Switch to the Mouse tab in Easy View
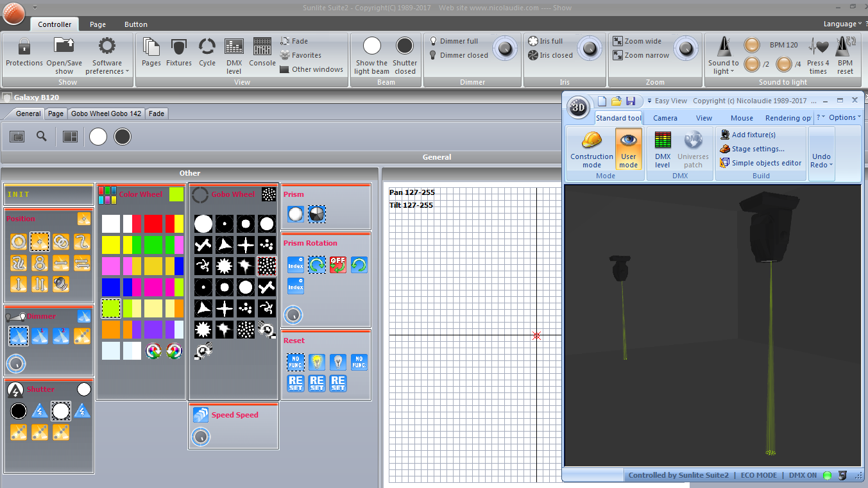 (742, 118)
